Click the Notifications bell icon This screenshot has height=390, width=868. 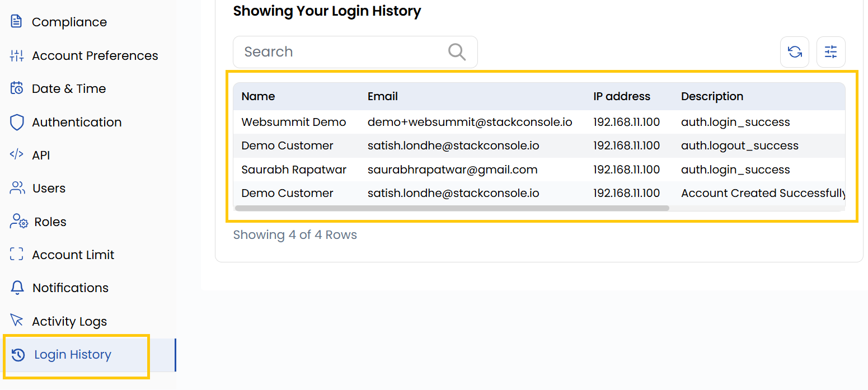pos(16,287)
